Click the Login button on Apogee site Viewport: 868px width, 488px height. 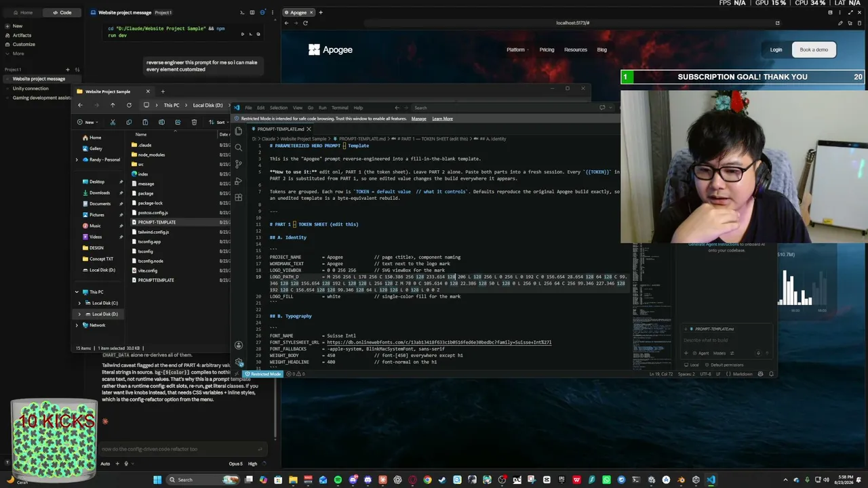[776, 49]
